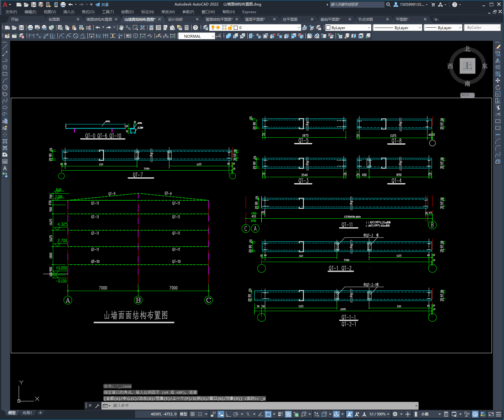Image resolution: width=504 pixels, height=420 pixels.
Task: Switch to the 布局1 layout tab
Action: 27,413
